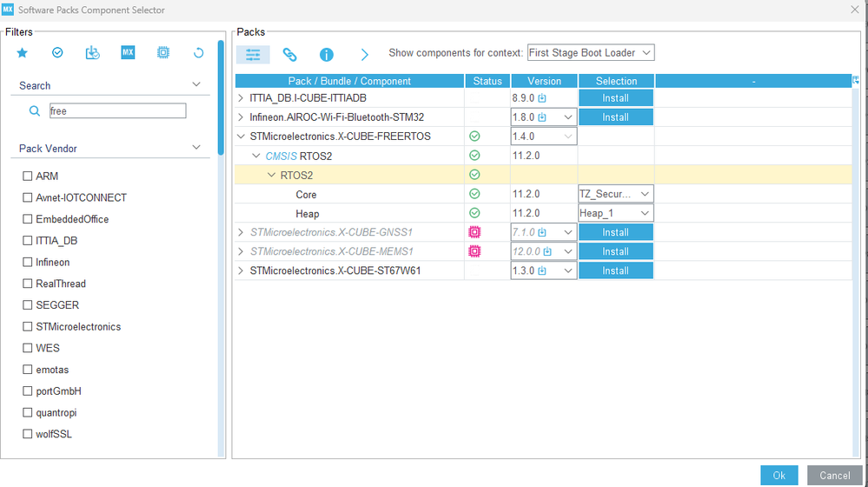Click the green status check of Heap component
The height and width of the screenshot is (487, 868).
(x=474, y=213)
